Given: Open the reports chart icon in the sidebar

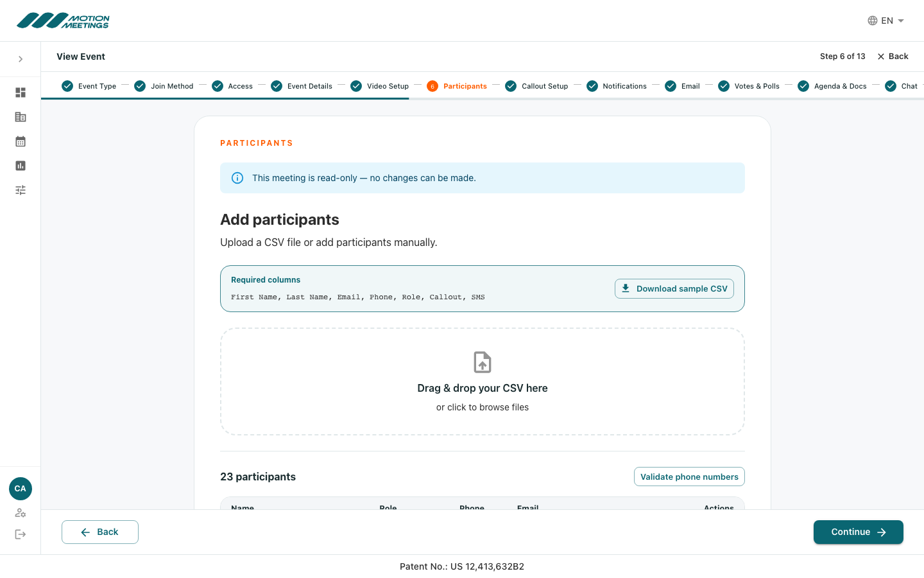Looking at the screenshot, I should tap(21, 166).
